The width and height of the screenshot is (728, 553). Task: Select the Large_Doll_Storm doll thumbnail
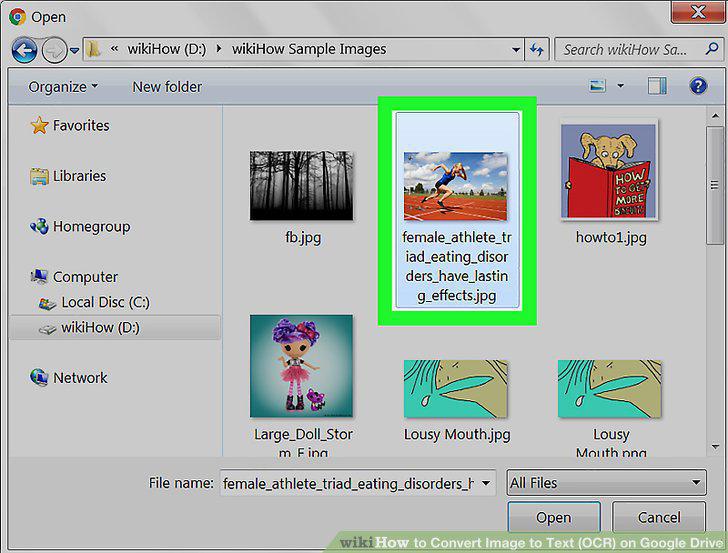pyautogui.click(x=301, y=366)
